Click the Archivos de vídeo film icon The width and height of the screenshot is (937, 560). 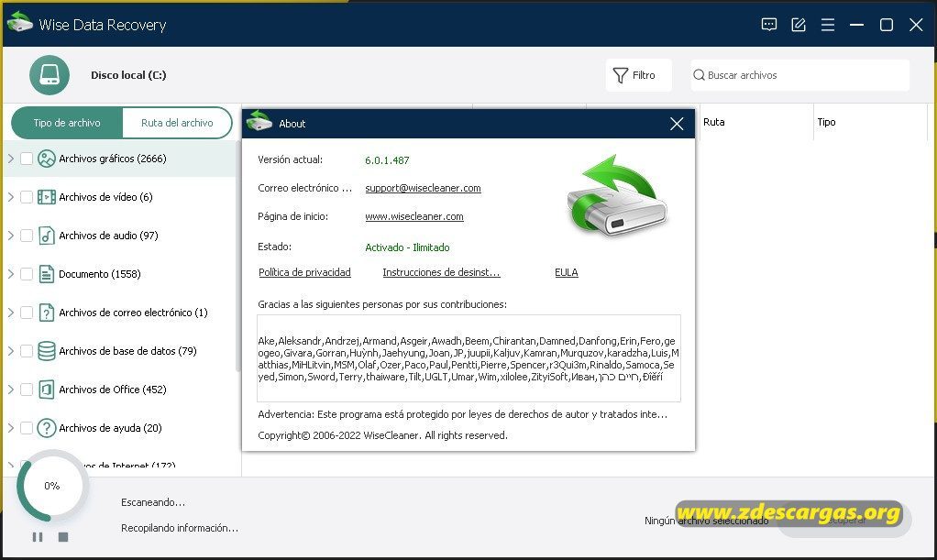(47, 197)
